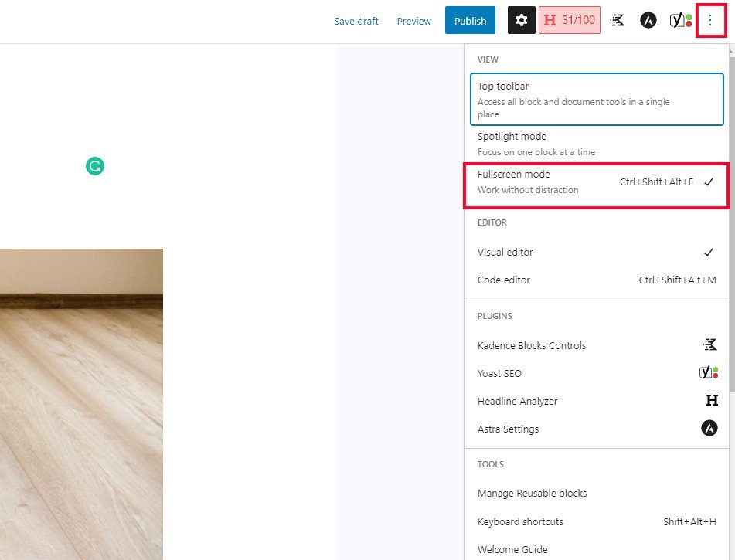Open the settings gear panel
This screenshot has width=735, height=560.
(x=522, y=21)
